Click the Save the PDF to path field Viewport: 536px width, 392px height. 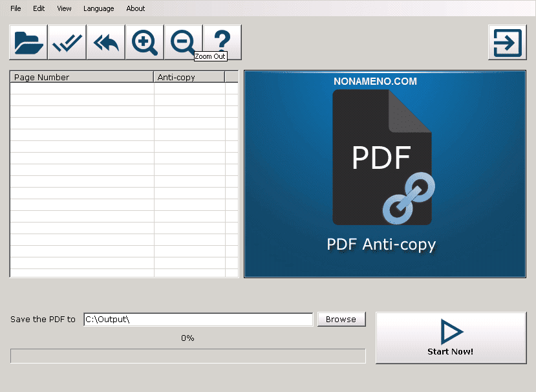(x=198, y=320)
